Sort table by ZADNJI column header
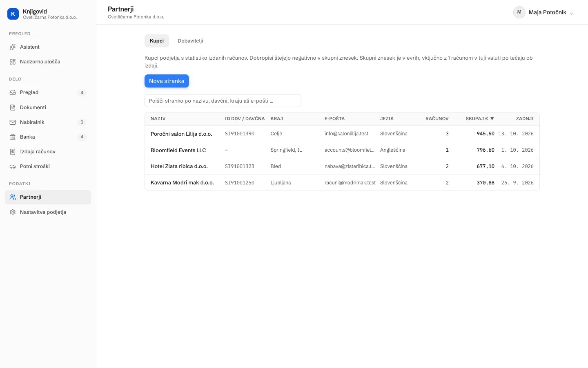 [525, 119]
